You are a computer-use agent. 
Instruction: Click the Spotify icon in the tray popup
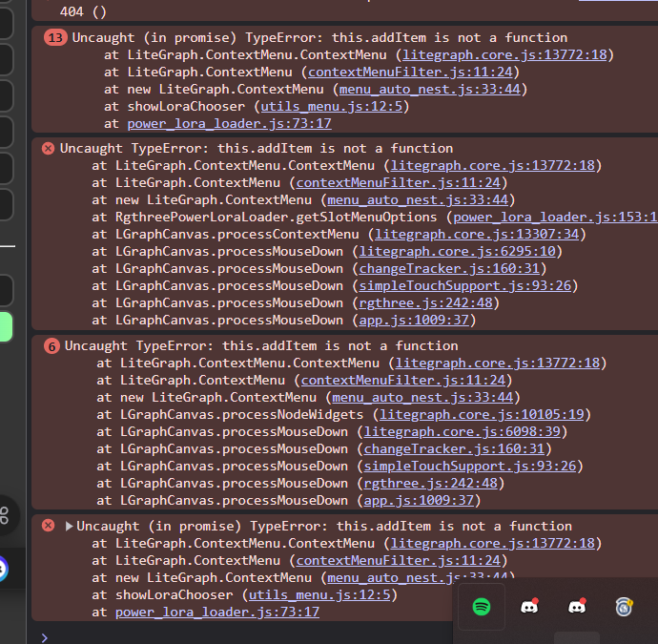[x=482, y=607]
